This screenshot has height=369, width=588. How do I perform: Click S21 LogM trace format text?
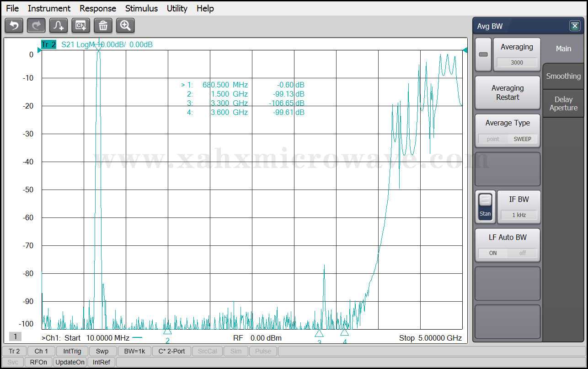78,44
